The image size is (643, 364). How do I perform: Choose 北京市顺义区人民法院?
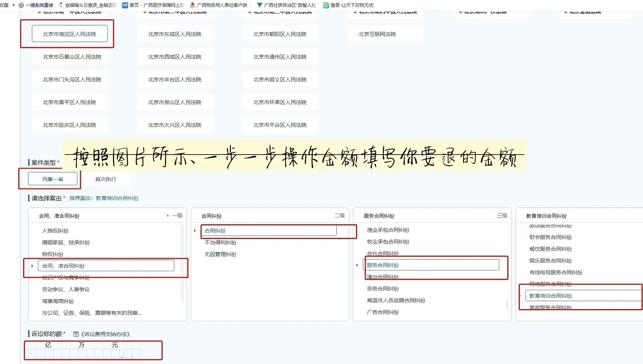click(280, 79)
